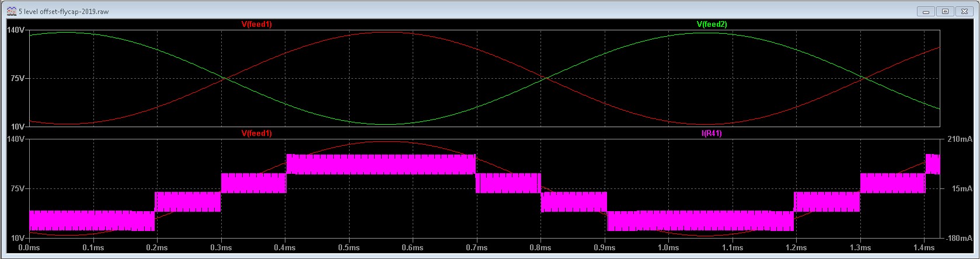
Task: Click the 210mA right axis label
Action: coord(960,139)
